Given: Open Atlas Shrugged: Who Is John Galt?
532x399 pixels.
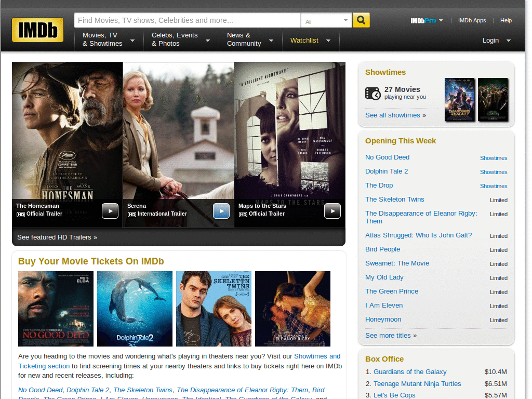Looking at the screenshot, I should coord(418,235).
